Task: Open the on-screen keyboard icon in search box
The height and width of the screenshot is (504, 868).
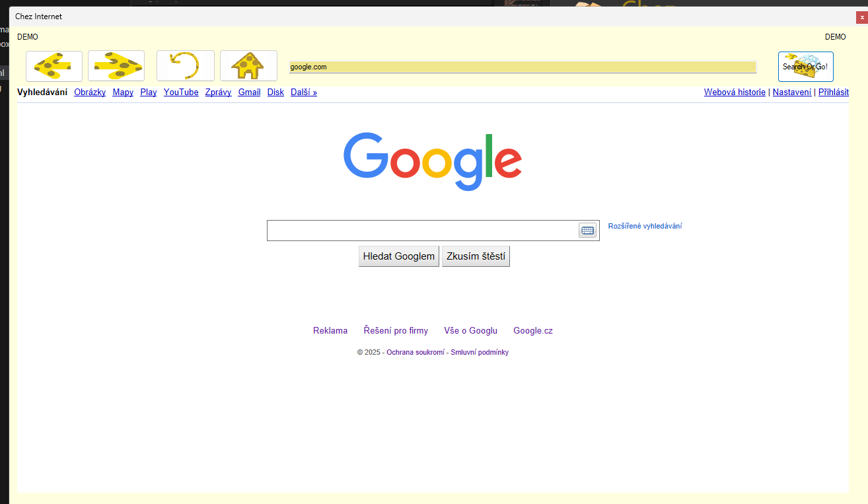Action: tap(587, 231)
